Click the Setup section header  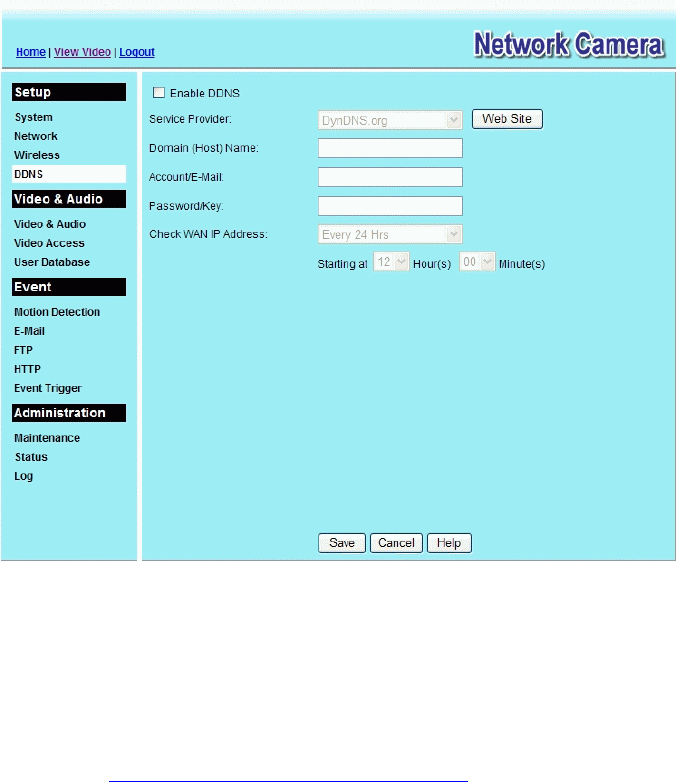(69, 92)
